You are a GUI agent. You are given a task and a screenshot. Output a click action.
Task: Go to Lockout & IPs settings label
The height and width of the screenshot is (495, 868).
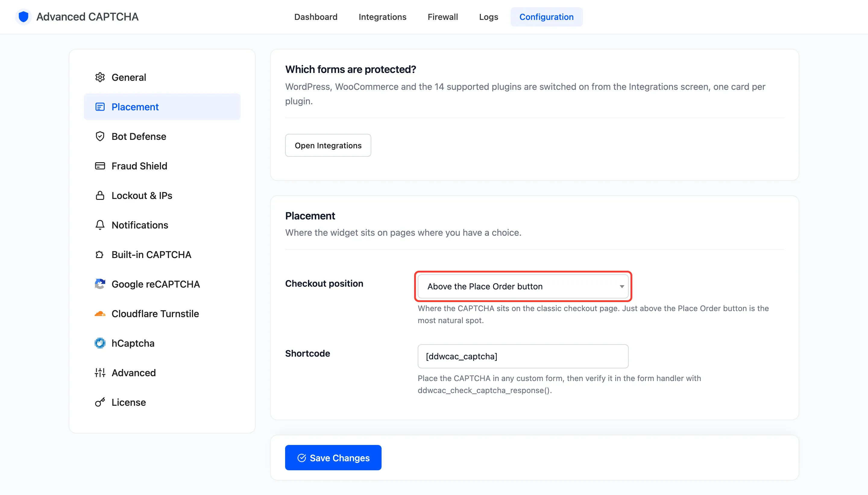(142, 195)
